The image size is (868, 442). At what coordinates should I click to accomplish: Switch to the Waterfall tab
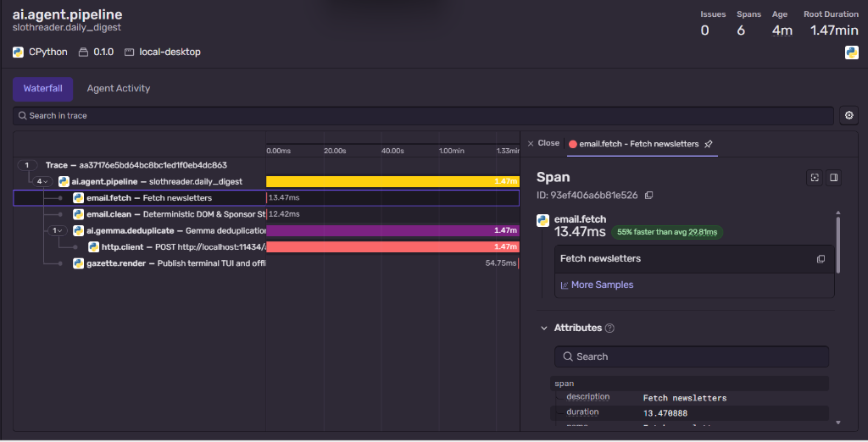pyautogui.click(x=42, y=89)
